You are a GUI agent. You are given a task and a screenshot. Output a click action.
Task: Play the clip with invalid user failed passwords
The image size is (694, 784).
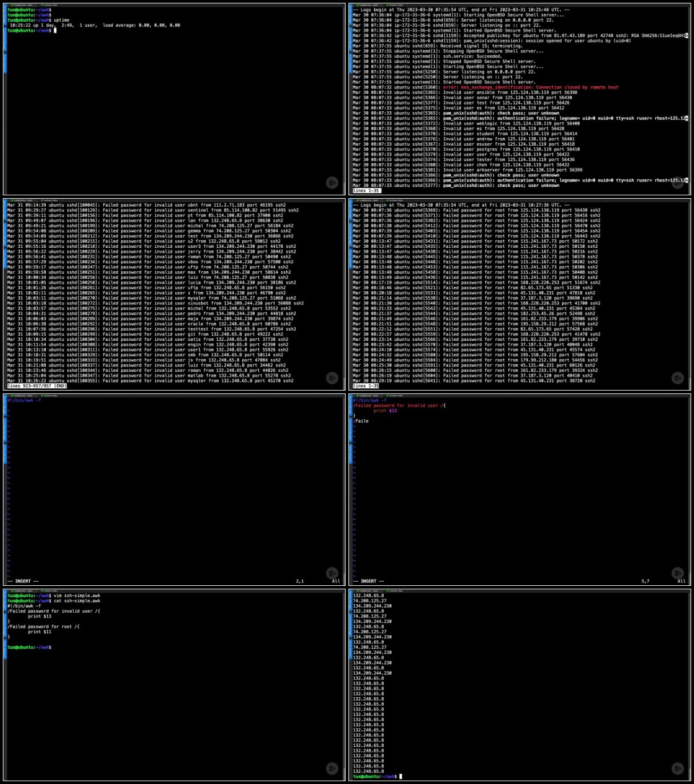[x=332, y=378]
